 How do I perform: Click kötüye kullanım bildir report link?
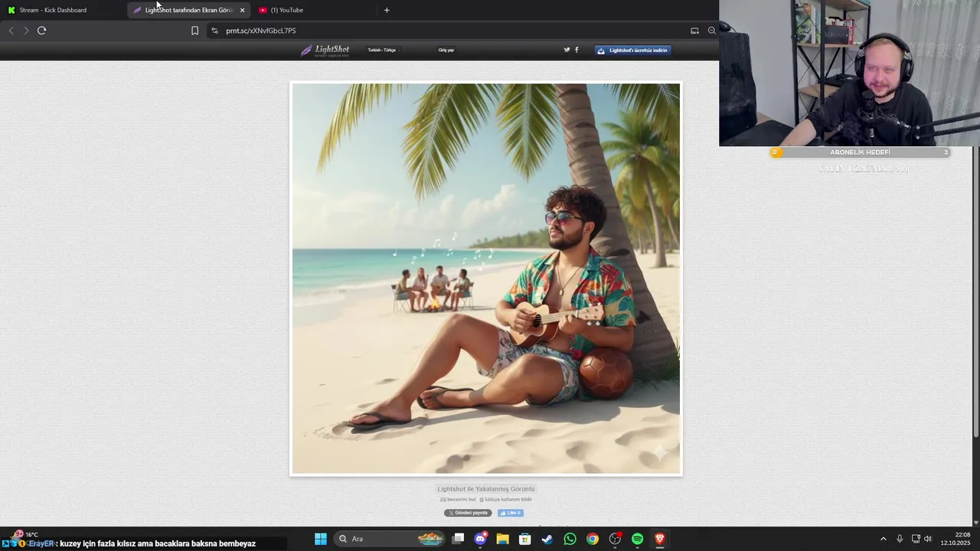pyautogui.click(x=506, y=499)
